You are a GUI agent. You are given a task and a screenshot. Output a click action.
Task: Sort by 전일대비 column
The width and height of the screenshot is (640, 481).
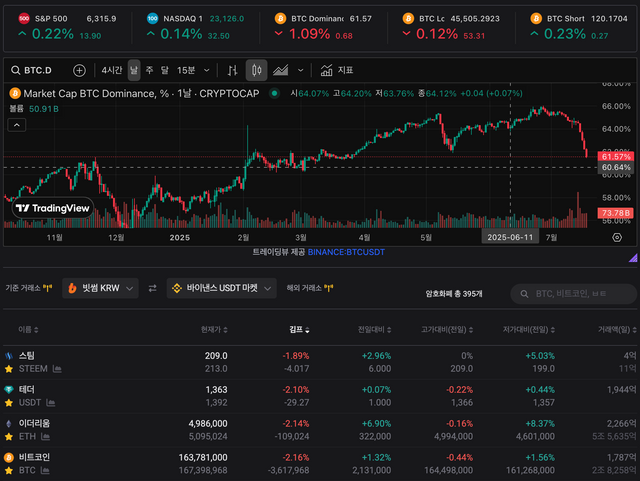tap(374, 330)
